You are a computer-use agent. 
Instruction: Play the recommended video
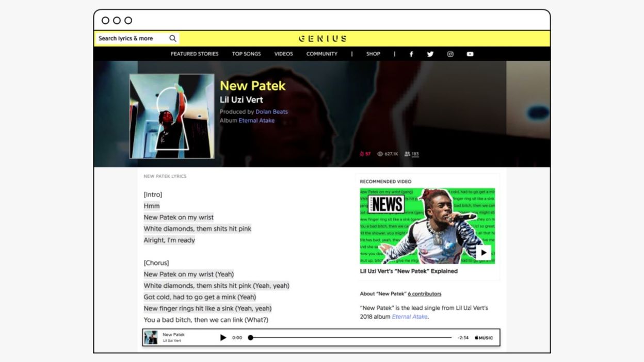pyautogui.click(x=483, y=252)
